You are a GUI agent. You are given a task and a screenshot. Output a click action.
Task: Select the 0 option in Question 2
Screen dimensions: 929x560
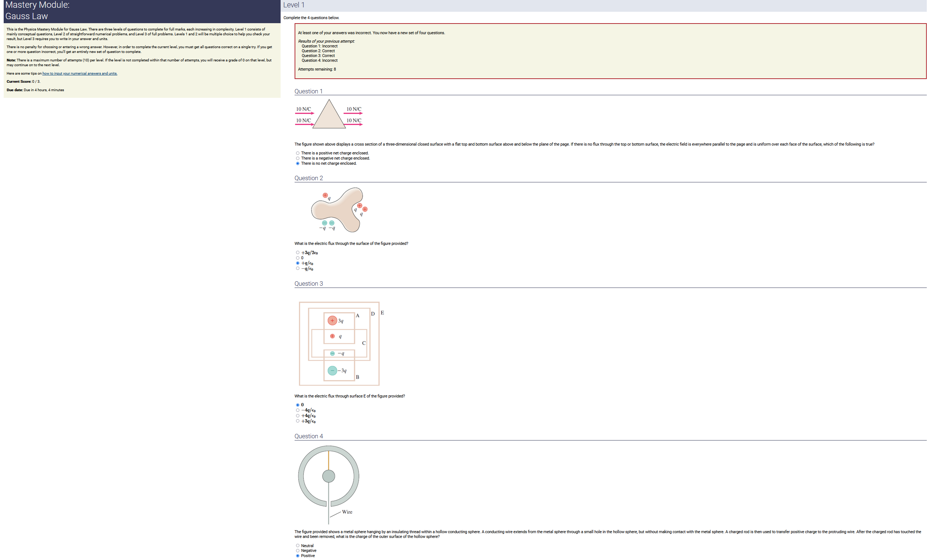(x=298, y=258)
